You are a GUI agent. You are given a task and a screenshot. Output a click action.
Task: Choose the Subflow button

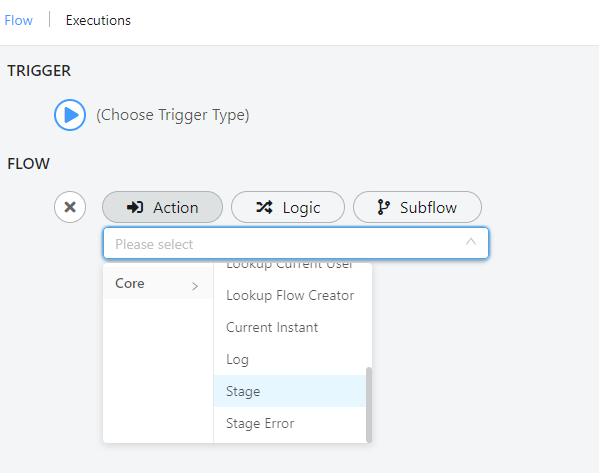point(418,207)
